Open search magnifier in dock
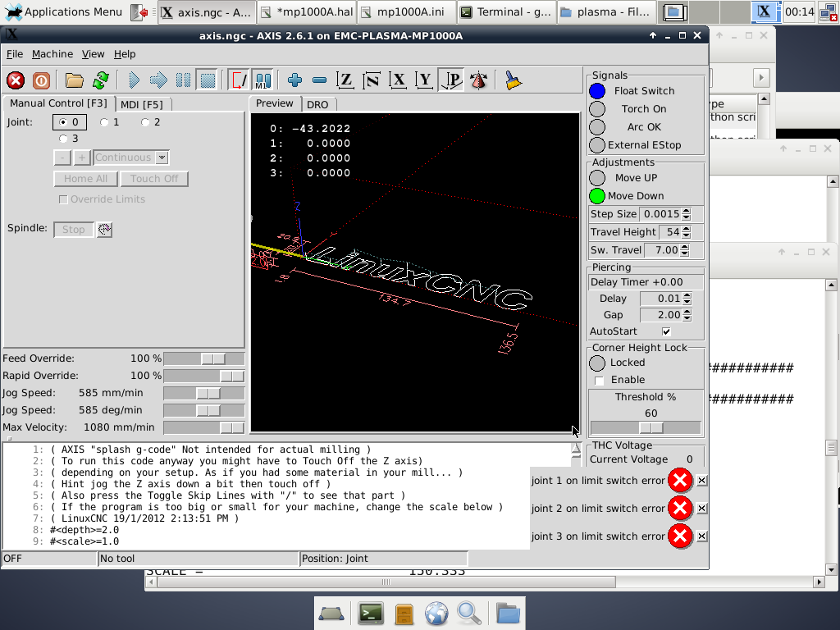This screenshot has height=630, width=840. click(x=468, y=614)
